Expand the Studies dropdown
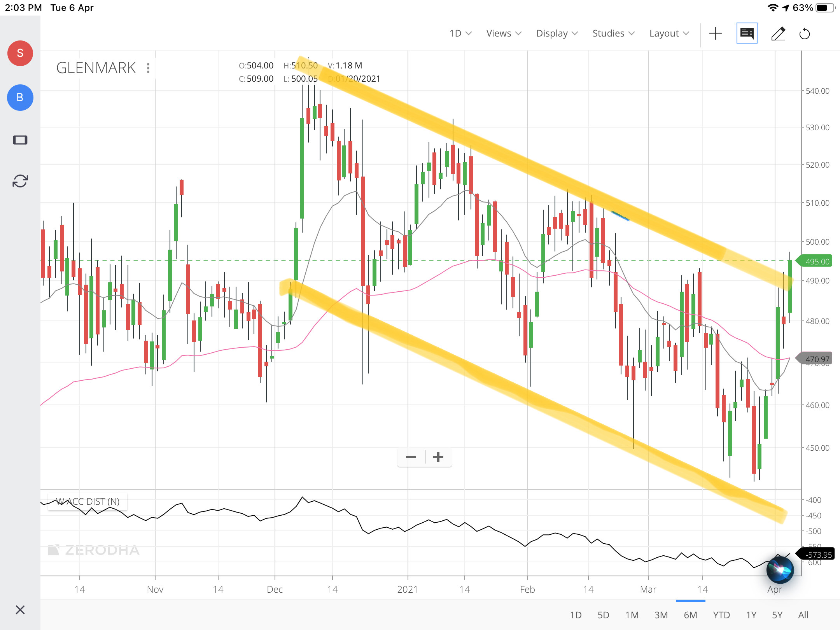 point(613,33)
